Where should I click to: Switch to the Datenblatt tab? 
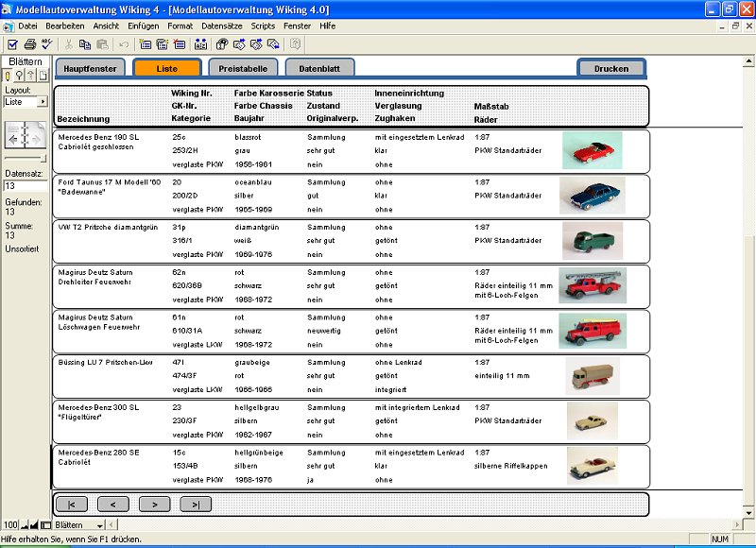pos(319,68)
